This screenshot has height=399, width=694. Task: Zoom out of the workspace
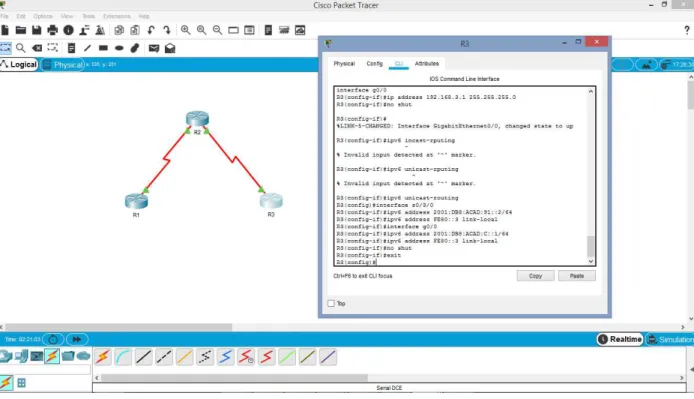pyautogui.click(x=217, y=30)
